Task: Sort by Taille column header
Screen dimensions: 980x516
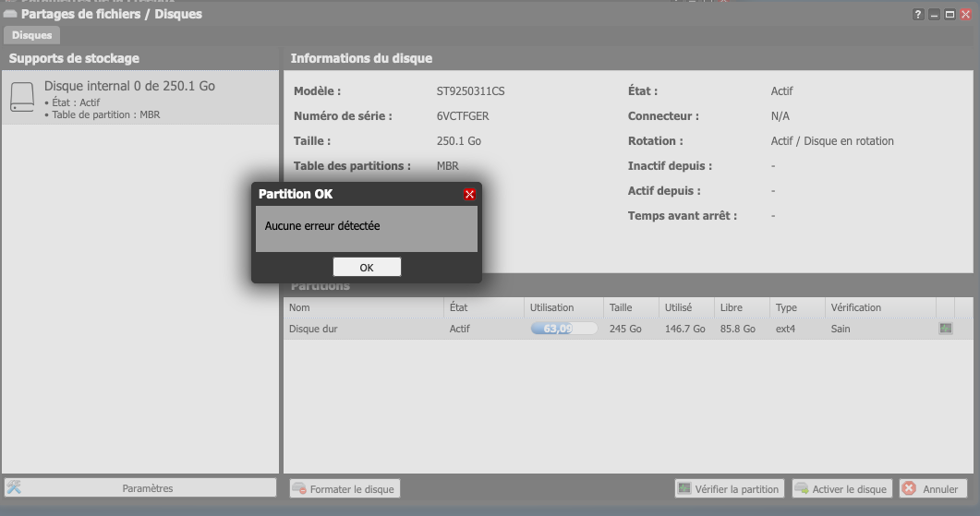Action: pos(631,307)
